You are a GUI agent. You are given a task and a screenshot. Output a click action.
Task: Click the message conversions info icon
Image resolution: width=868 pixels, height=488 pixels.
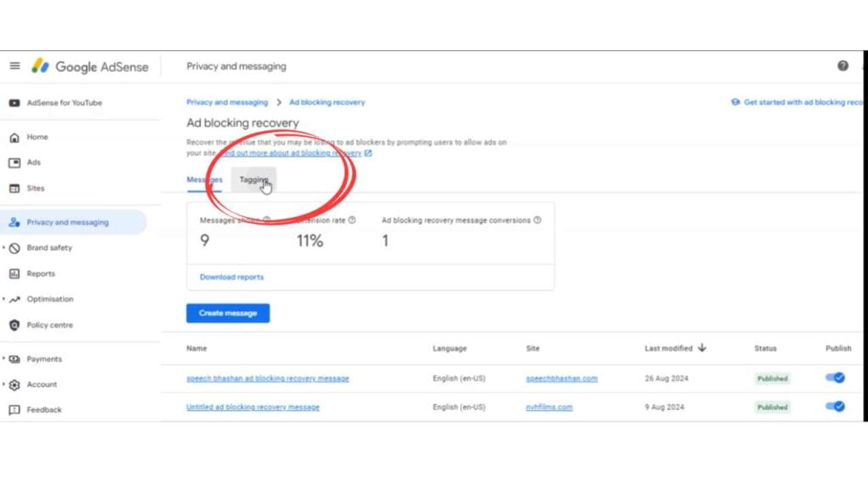click(537, 220)
